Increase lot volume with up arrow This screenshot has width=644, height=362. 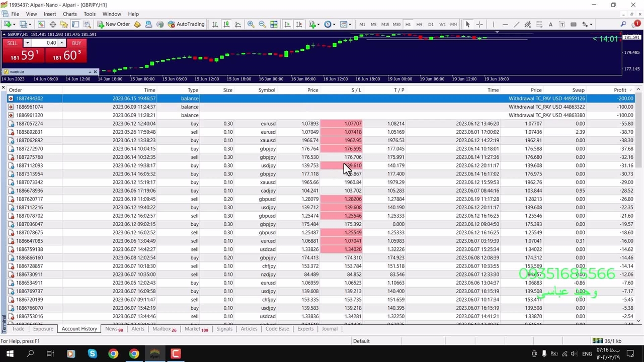[62, 43]
